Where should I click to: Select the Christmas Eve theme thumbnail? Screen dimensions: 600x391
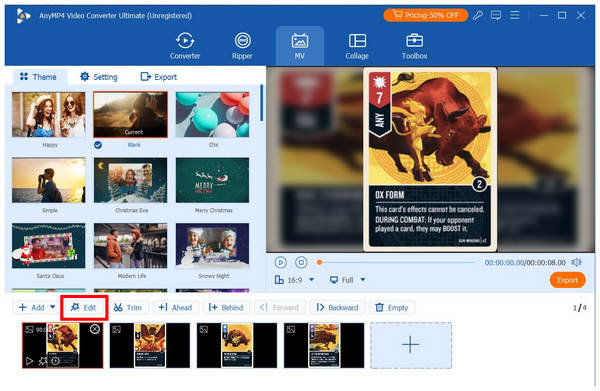130,180
